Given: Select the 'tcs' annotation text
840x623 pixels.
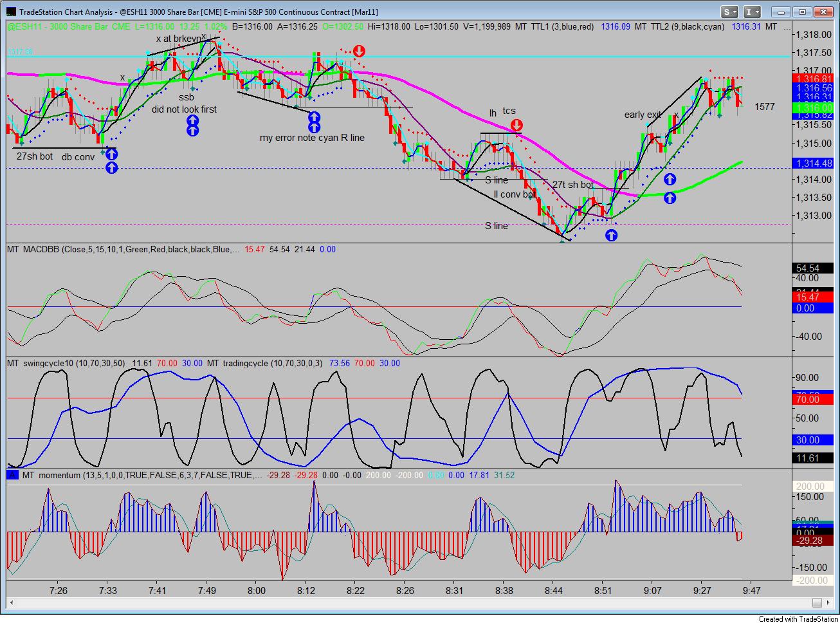Looking at the screenshot, I should (509, 111).
